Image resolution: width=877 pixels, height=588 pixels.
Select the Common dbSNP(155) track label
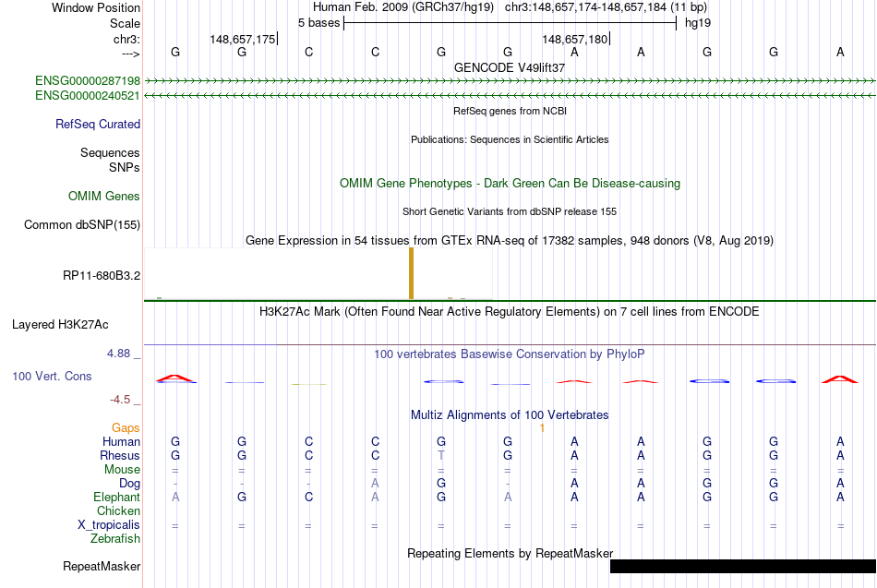tap(82, 225)
